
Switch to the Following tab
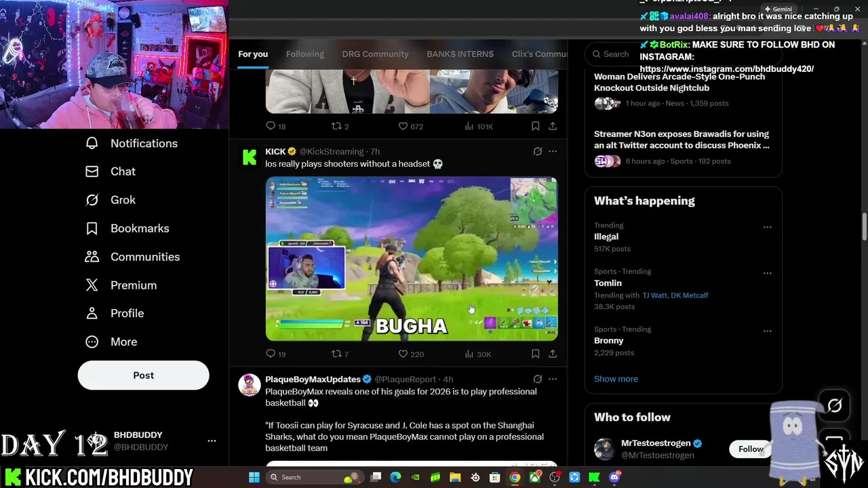click(x=304, y=54)
